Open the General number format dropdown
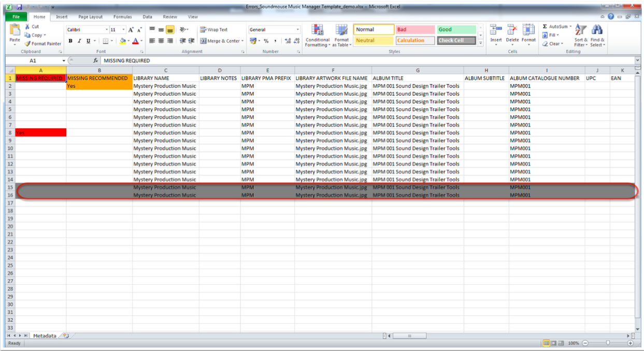Image resolution: width=644 pixels, height=351 pixels. [297, 30]
